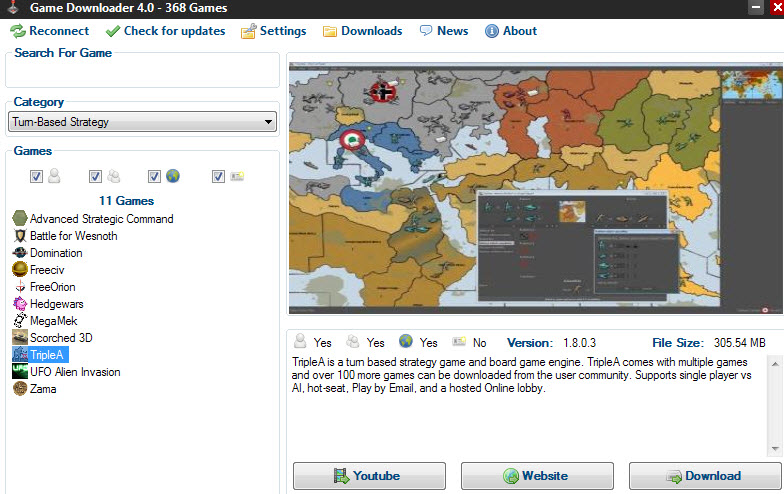Click the Download button
784x494 pixels.
click(705, 476)
